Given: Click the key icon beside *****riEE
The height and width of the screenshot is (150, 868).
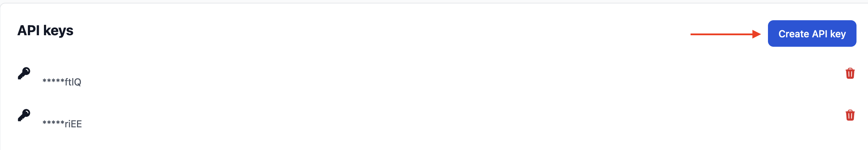Looking at the screenshot, I should (24, 115).
